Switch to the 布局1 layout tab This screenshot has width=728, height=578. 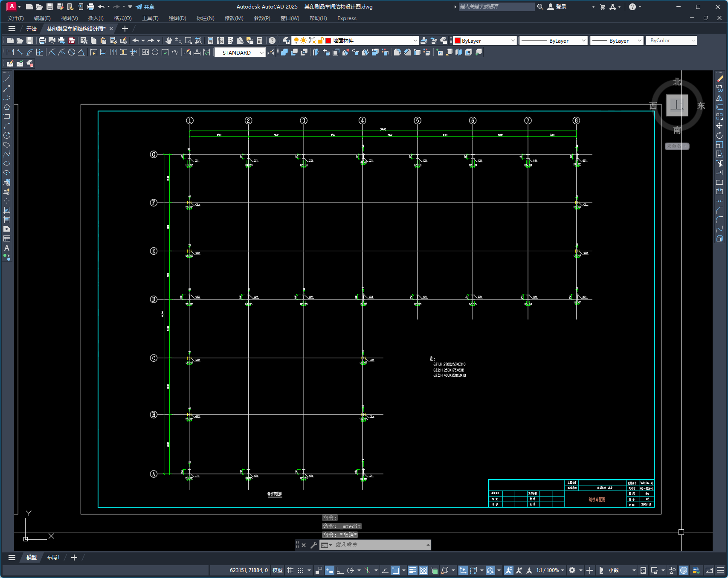(53, 558)
